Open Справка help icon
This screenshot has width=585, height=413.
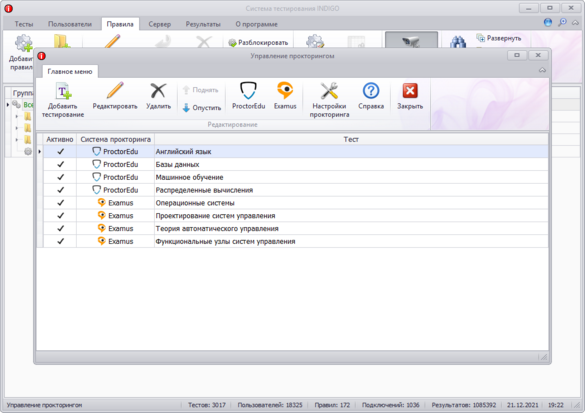[x=371, y=91]
